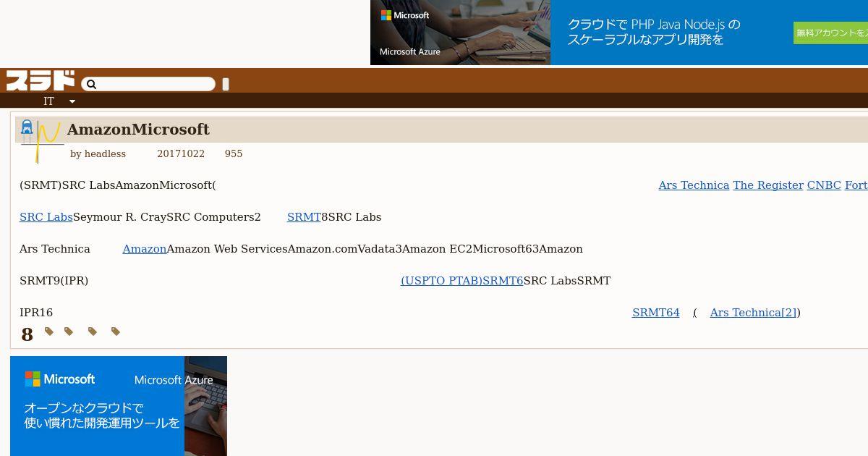This screenshot has height=456, width=868.
Task: Click the lower Microsoft Azure ad
Action: [119, 406]
